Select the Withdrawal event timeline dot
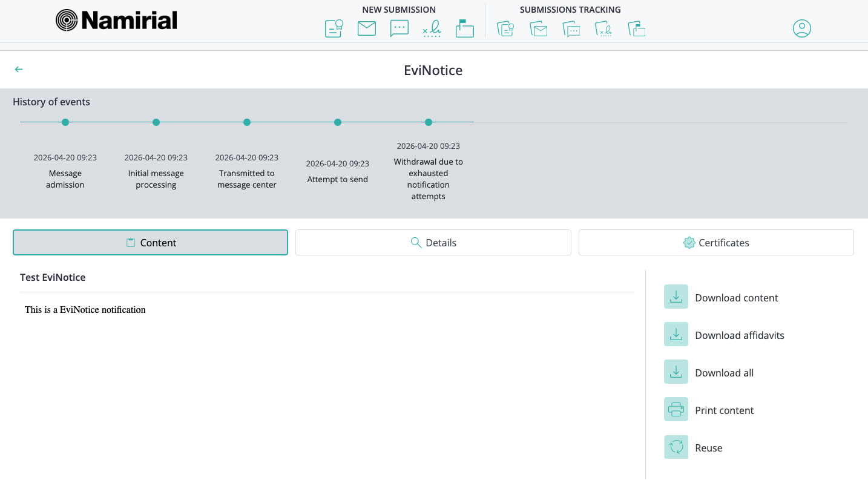Screen dimensions: 868x486 [429, 122]
